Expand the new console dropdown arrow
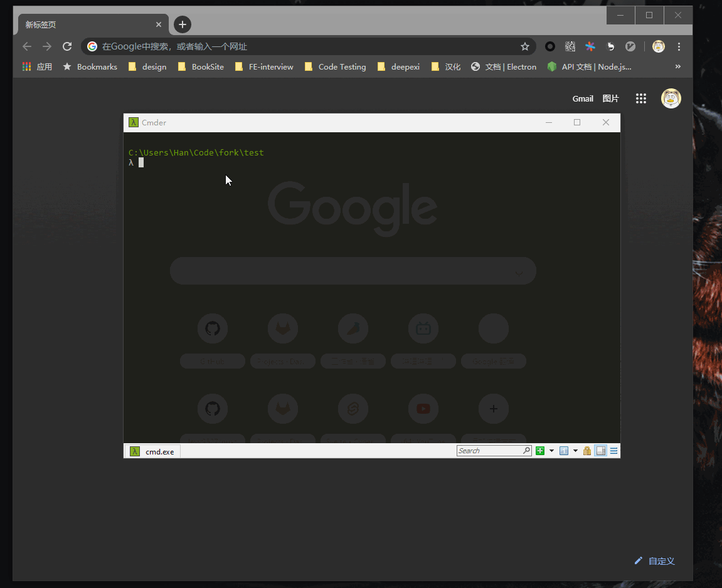The height and width of the screenshot is (588, 722). [x=551, y=451]
